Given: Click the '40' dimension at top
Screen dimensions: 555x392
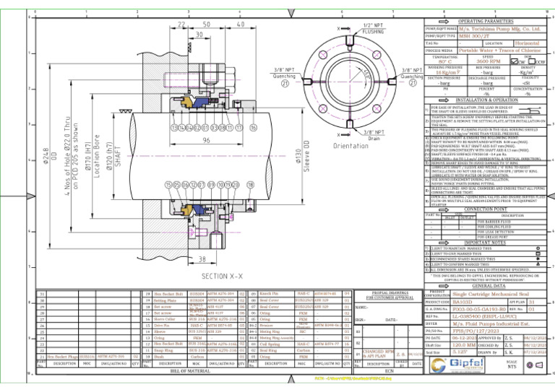Looking at the screenshot, I should pos(241,25).
